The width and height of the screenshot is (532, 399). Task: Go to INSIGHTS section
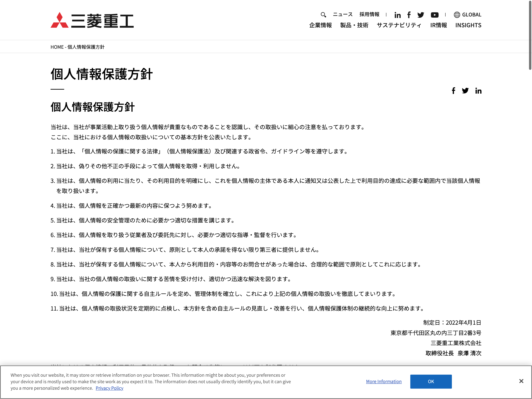468,25
